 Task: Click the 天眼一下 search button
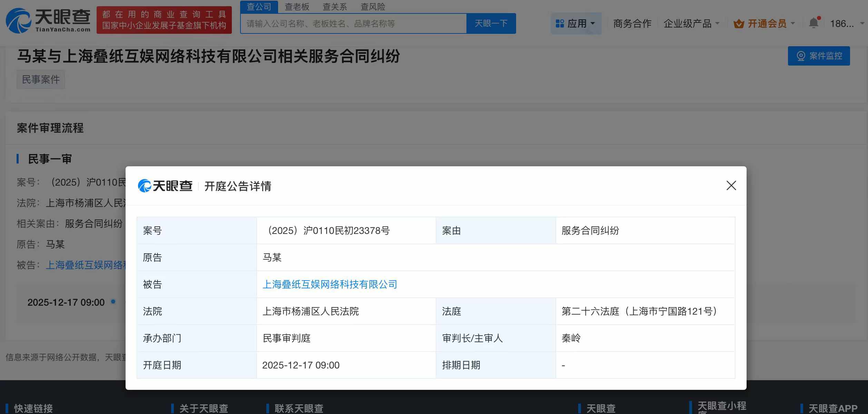491,23
